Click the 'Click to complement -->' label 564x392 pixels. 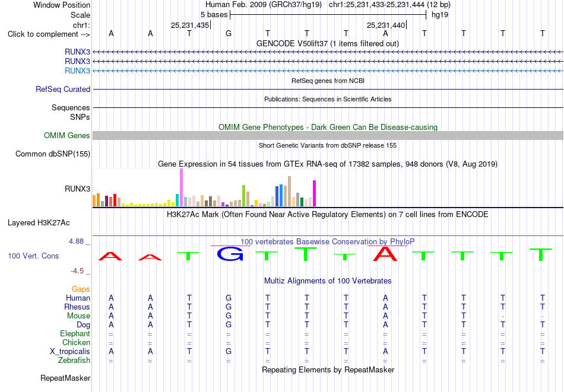click(49, 34)
